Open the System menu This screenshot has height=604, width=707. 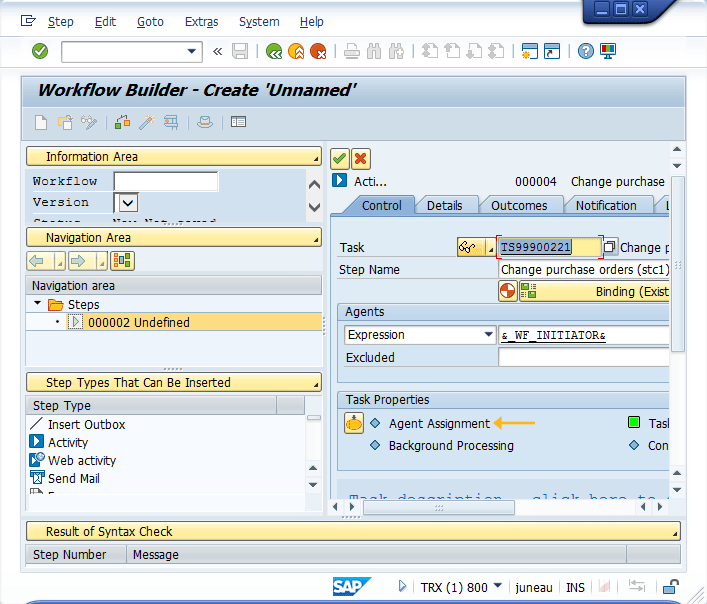pyautogui.click(x=259, y=22)
